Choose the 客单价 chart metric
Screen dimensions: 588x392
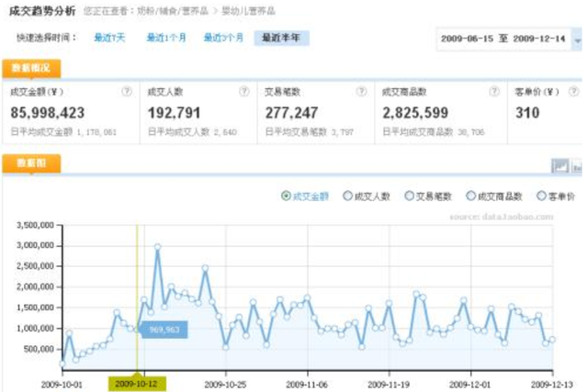point(540,196)
